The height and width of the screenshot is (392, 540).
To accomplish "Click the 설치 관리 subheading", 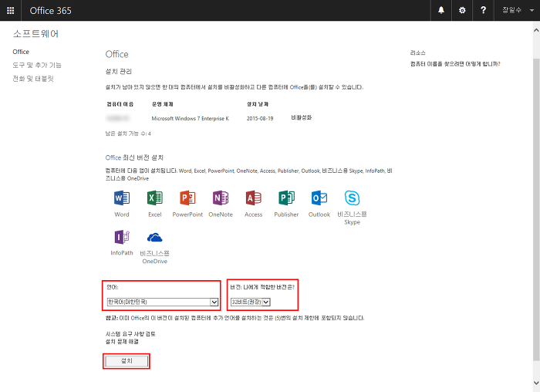I will [119, 71].
